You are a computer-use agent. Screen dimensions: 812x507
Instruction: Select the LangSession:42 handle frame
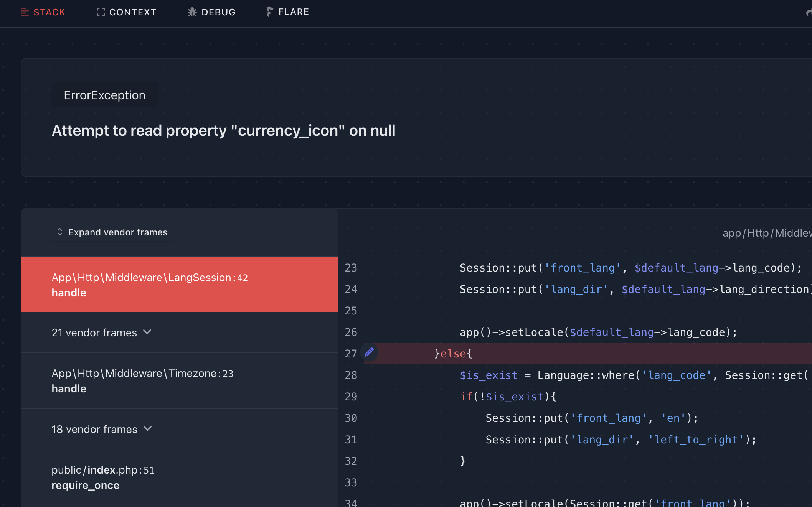[x=179, y=285]
